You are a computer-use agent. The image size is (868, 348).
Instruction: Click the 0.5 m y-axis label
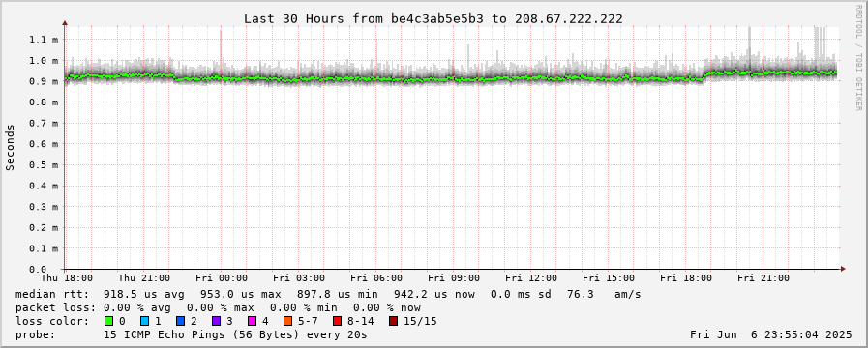pyautogui.click(x=47, y=165)
